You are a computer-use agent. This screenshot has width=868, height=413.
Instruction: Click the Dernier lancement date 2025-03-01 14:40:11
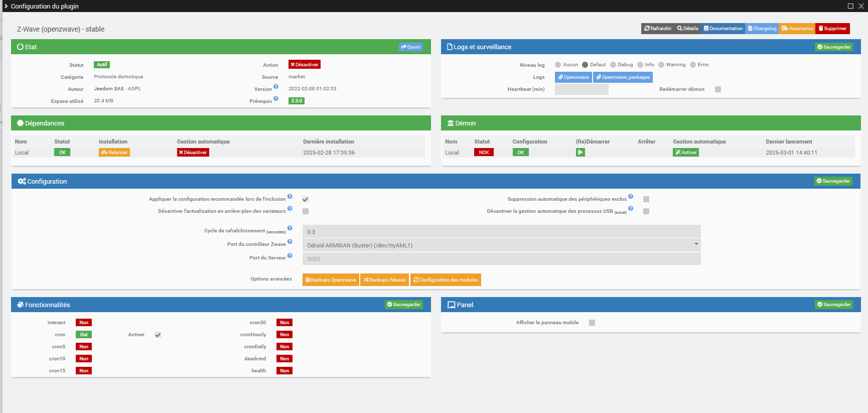[x=791, y=153]
